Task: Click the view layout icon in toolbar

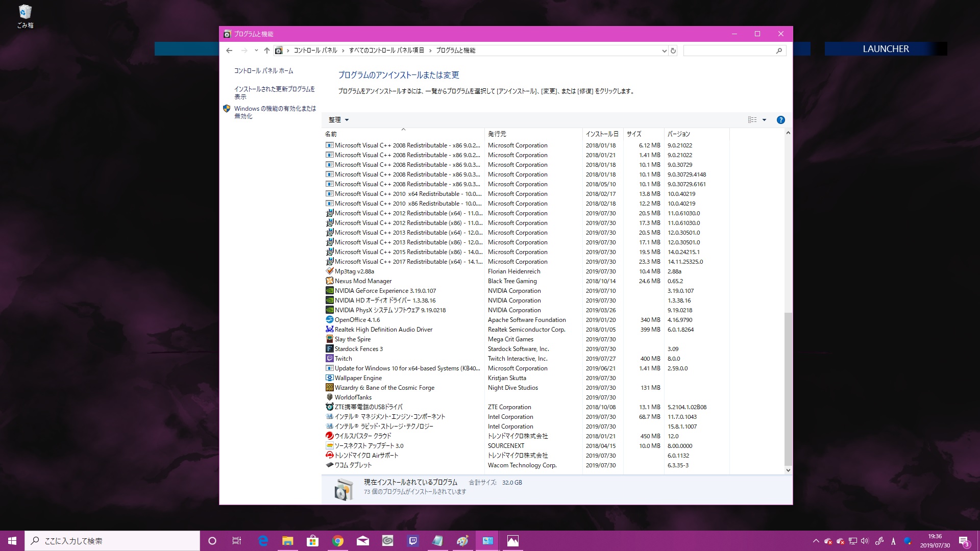Action: click(752, 120)
